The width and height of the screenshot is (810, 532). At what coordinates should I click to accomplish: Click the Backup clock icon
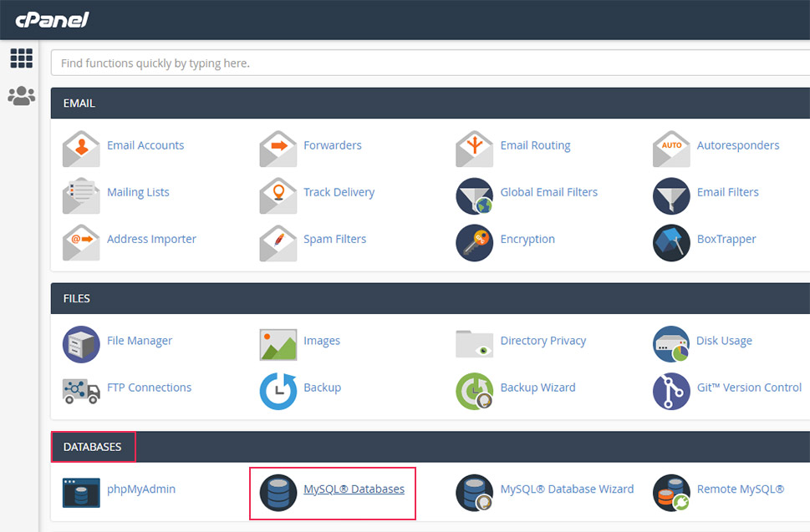(x=278, y=391)
